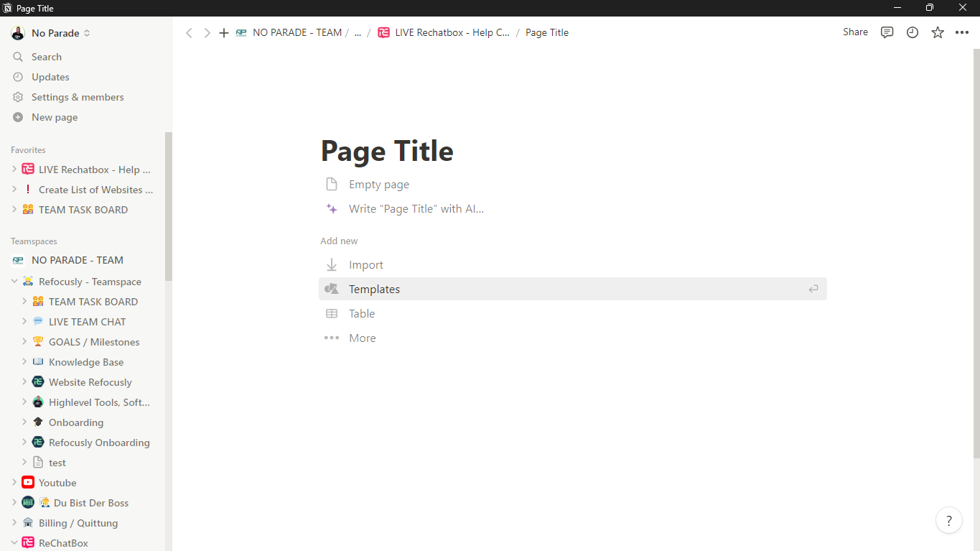Select the Table option
The image size is (980, 551).
pyautogui.click(x=362, y=314)
